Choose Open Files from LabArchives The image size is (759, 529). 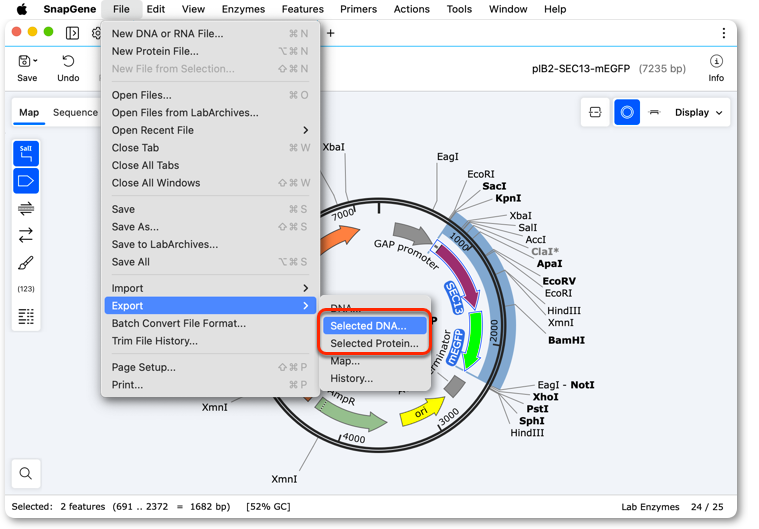coord(210,113)
